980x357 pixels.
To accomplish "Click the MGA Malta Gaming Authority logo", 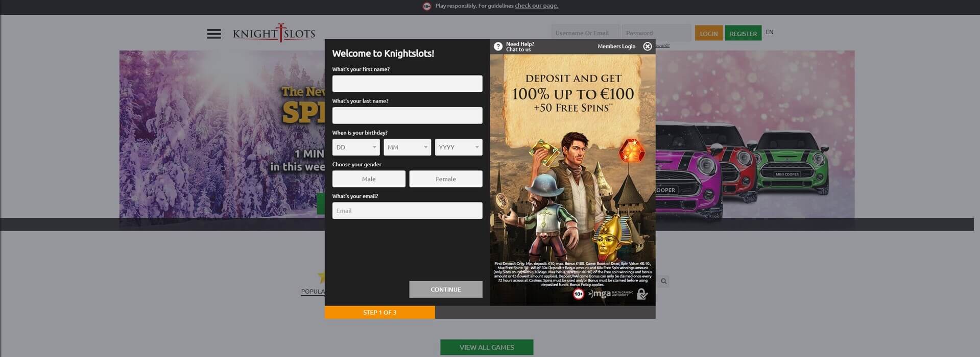I will [610, 294].
